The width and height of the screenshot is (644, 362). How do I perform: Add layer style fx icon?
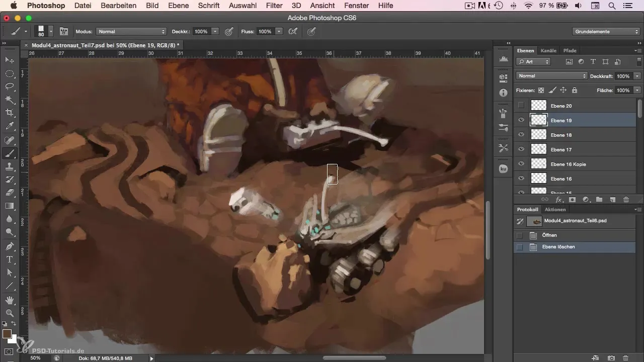point(558,200)
